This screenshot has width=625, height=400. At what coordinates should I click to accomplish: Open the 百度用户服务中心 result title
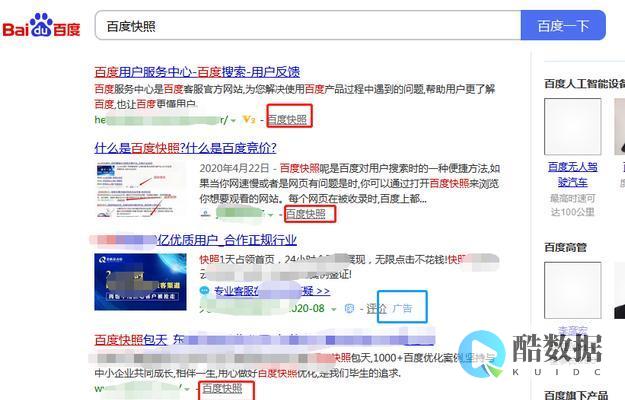[197, 72]
